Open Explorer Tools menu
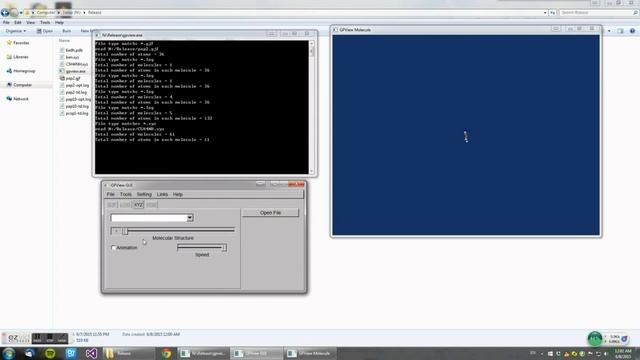Image resolution: width=640 pixels, height=360 pixels. click(x=45, y=22)
